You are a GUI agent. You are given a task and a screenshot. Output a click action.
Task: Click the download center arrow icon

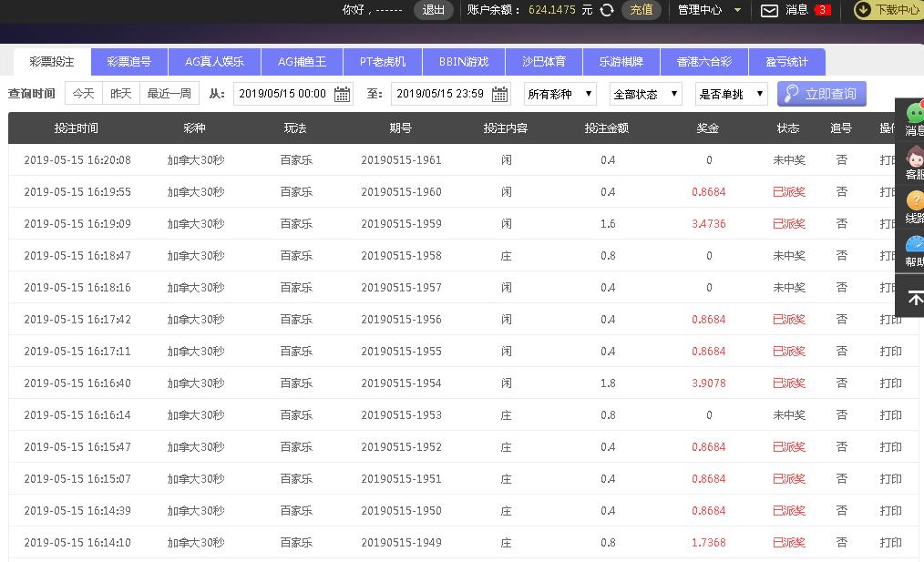pyautogui.click(x=862, y=10)
